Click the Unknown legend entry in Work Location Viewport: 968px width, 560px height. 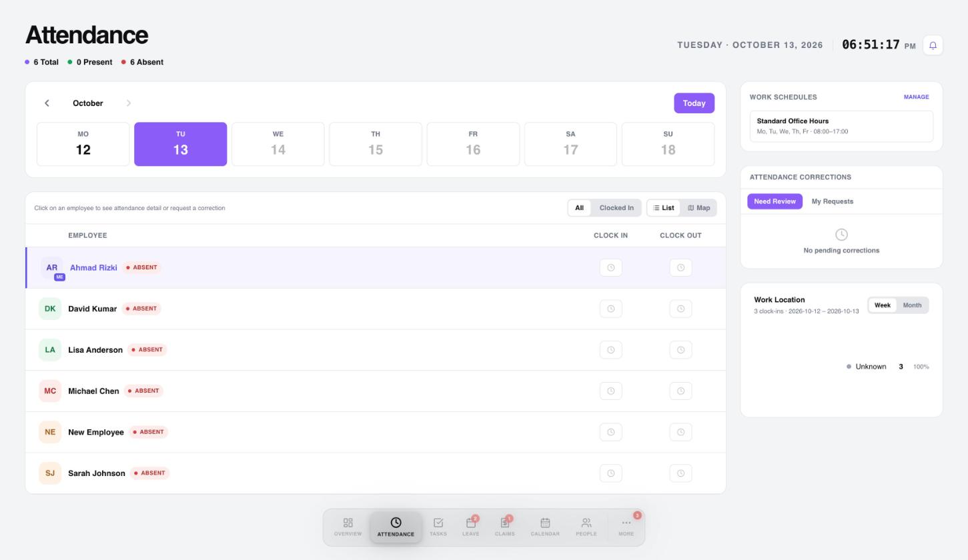click(x=887, y=367)
